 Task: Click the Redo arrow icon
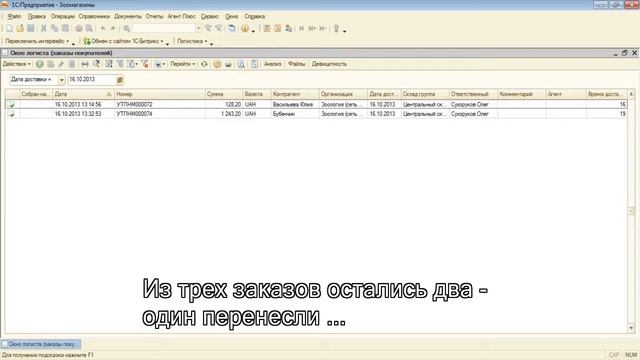(x=113, y=29)
